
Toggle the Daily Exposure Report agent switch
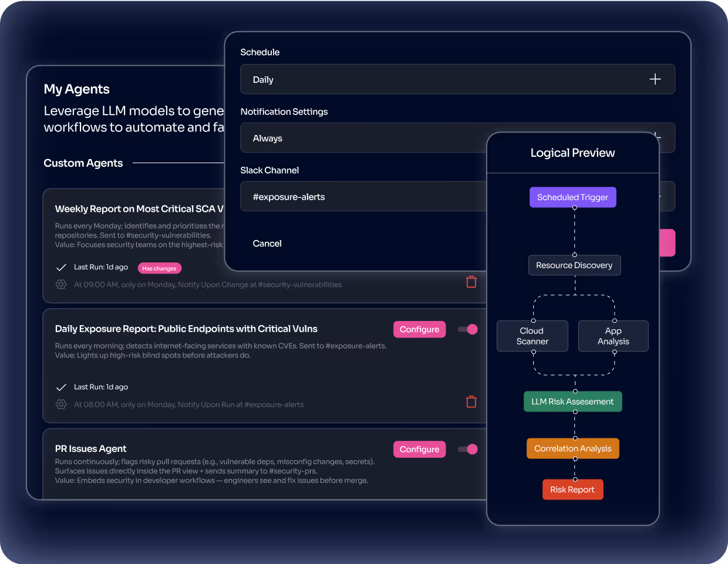(468, 329)
